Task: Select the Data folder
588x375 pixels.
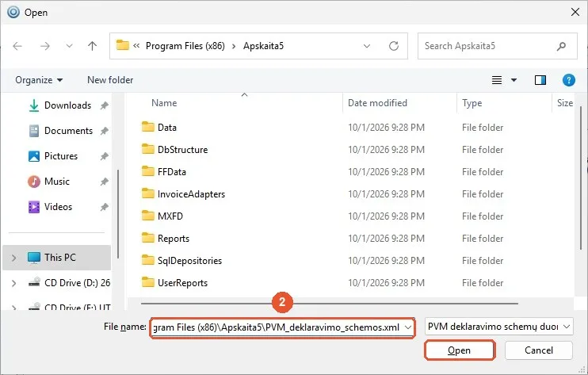Action: 167,128
